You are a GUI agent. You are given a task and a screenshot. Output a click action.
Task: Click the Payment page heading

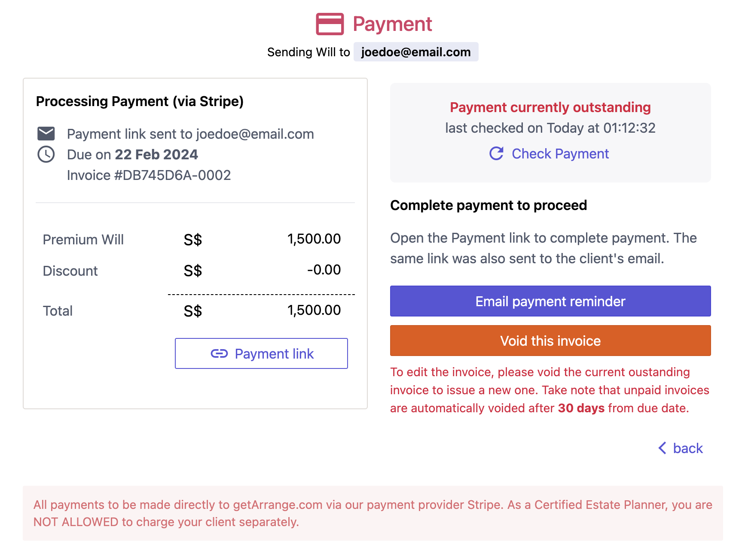pos(392,24)
